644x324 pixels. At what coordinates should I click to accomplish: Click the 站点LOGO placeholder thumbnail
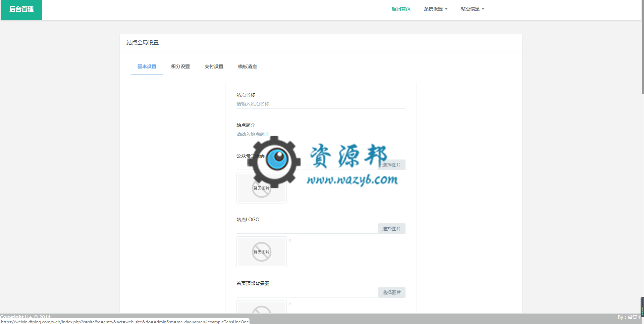[x=262, y=252]
